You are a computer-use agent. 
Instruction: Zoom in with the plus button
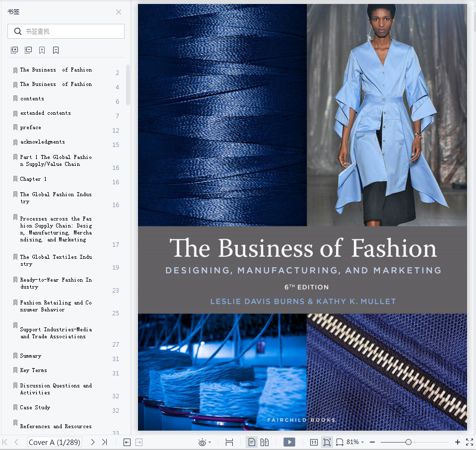[458, 442]
